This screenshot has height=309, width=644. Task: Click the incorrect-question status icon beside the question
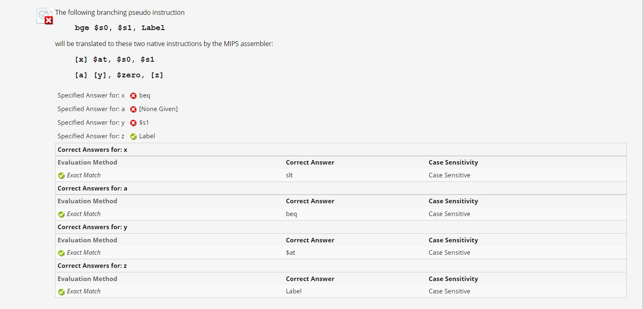coord(44,16)
